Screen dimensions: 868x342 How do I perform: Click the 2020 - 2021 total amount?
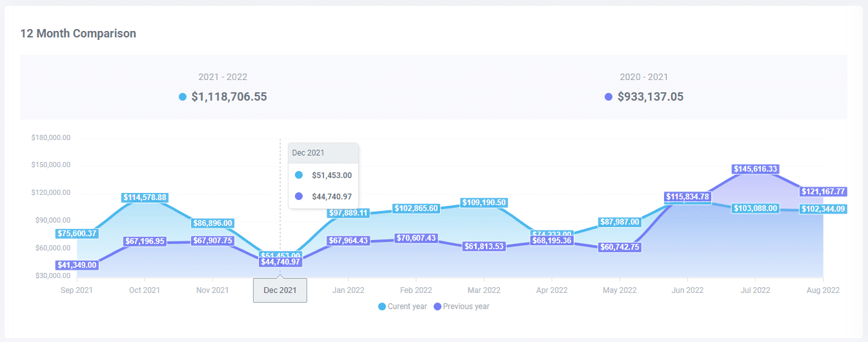[651, 97]
